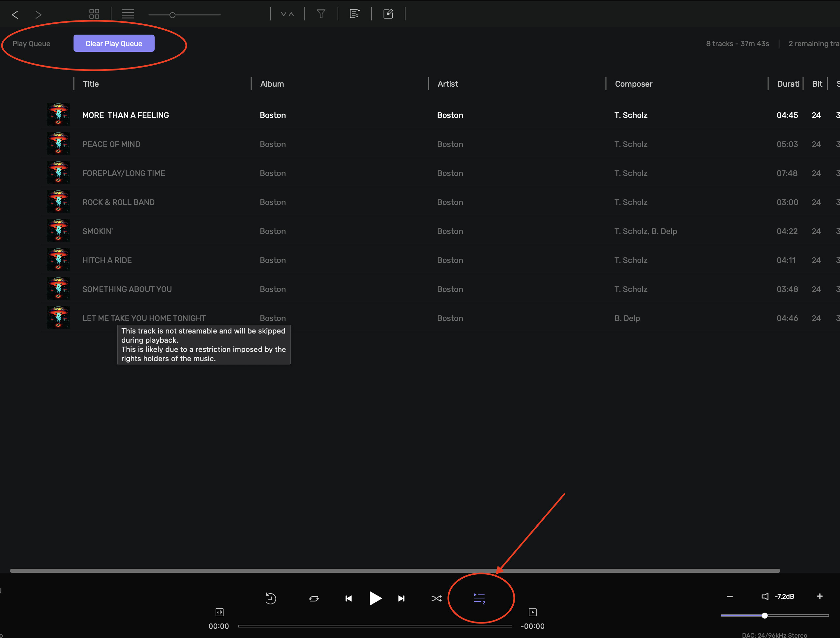Increase volume with plus button
This screenshot has height=638, width=840.
point(820,596)
